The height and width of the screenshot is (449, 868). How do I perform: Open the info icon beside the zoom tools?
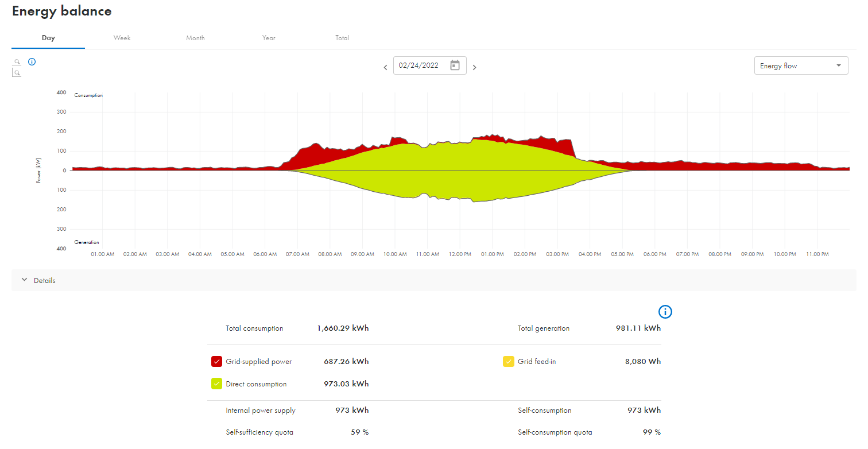coord(32,62)
